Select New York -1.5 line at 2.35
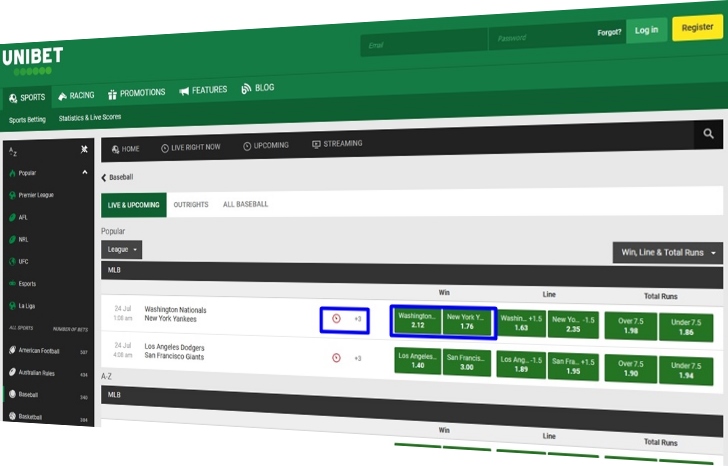The height and width of the screenshot is (466, 728). pyautogui.click(x=573, y=324)
